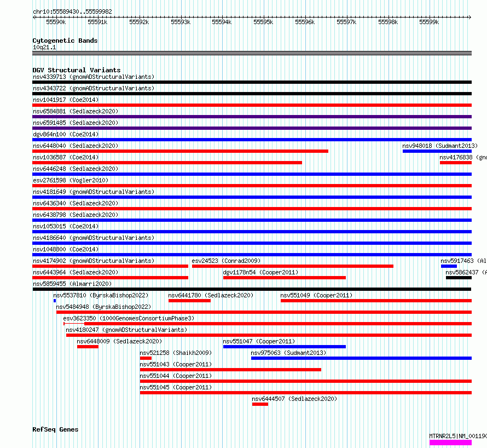Select the nsv551049 (Cooper2011) label
This screenshot has width=487, height=448.
[316, 295]
